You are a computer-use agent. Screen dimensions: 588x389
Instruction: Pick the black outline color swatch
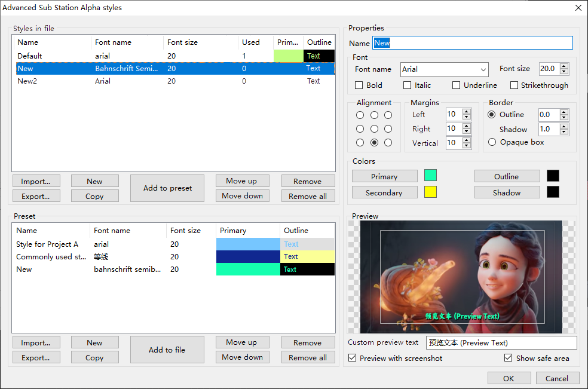pos(553,175)
